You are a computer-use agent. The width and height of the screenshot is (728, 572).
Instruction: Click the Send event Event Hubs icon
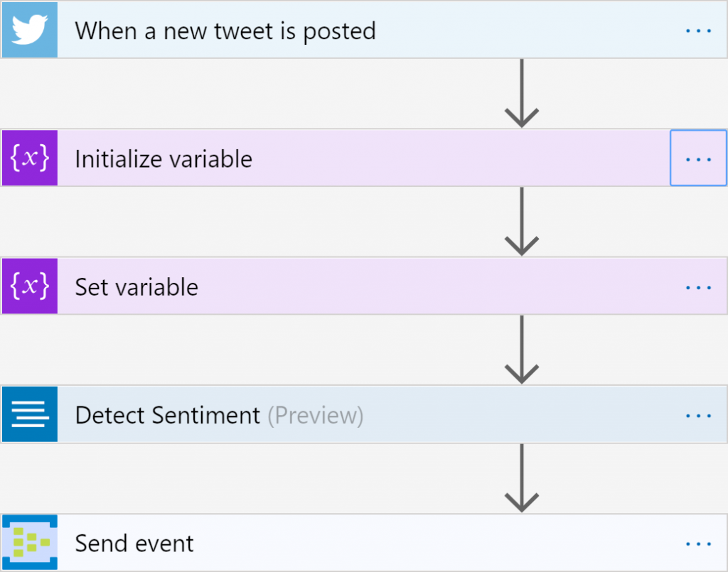point(29,543)
